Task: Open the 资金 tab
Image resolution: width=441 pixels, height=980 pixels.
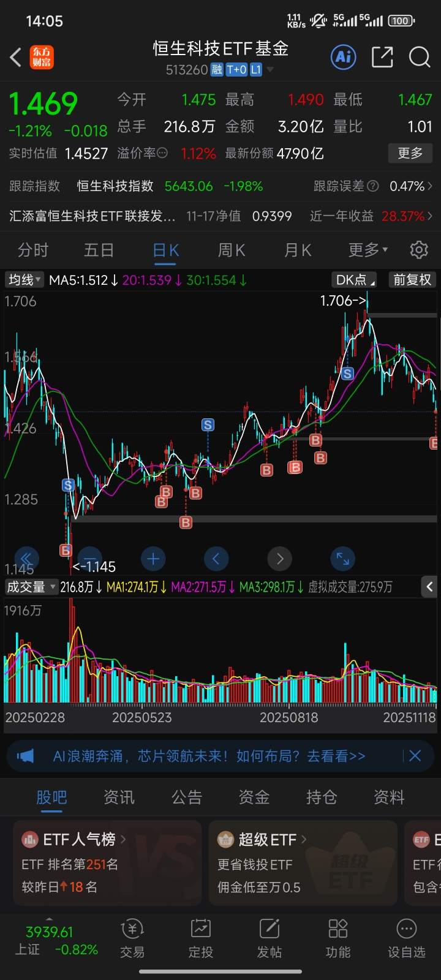Action: tap(254, 797)
